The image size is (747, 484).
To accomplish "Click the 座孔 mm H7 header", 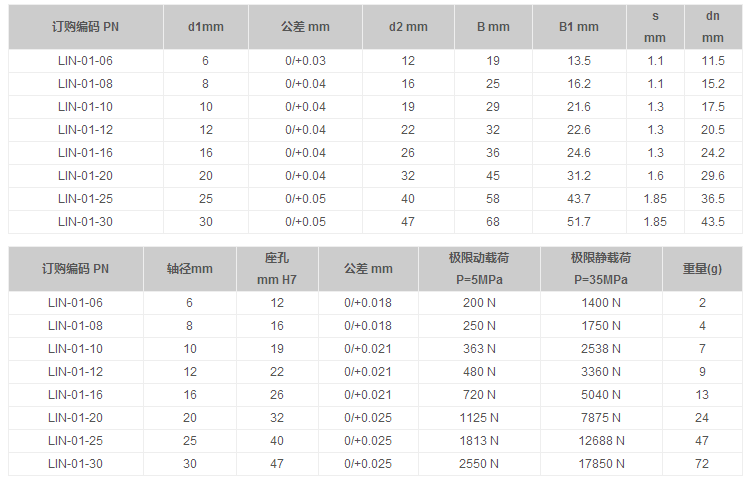I will (x=277, y=269).
